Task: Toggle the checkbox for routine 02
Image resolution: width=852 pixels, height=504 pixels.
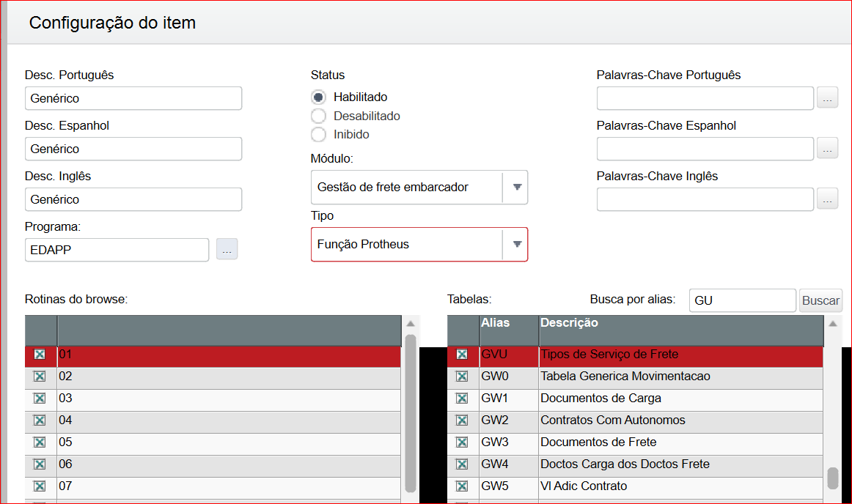Action: coord(40,377)
